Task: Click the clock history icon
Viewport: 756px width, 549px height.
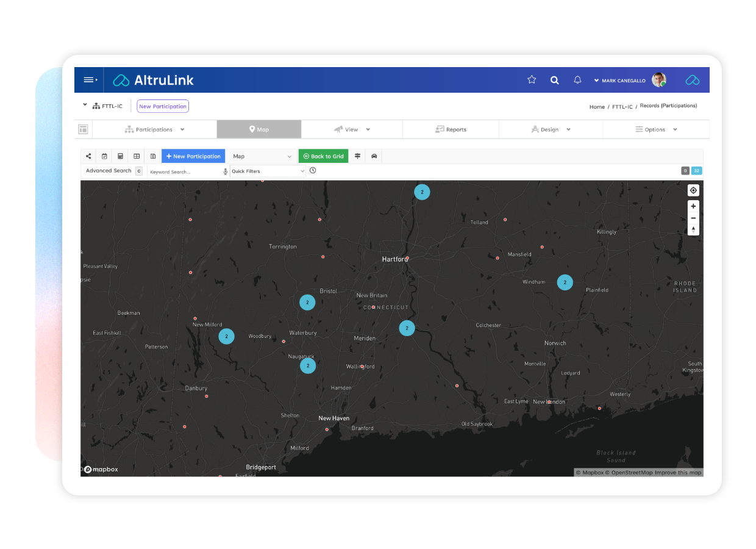Action: click(313, 171)
